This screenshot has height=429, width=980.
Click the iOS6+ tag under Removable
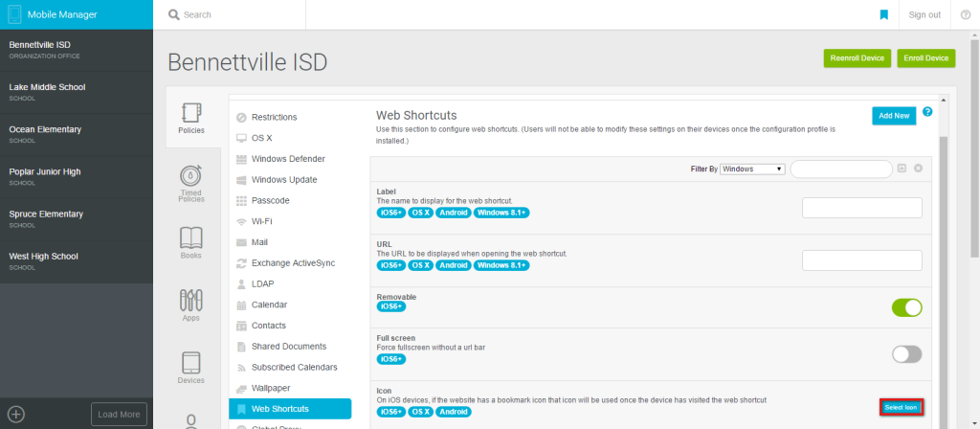391,306
